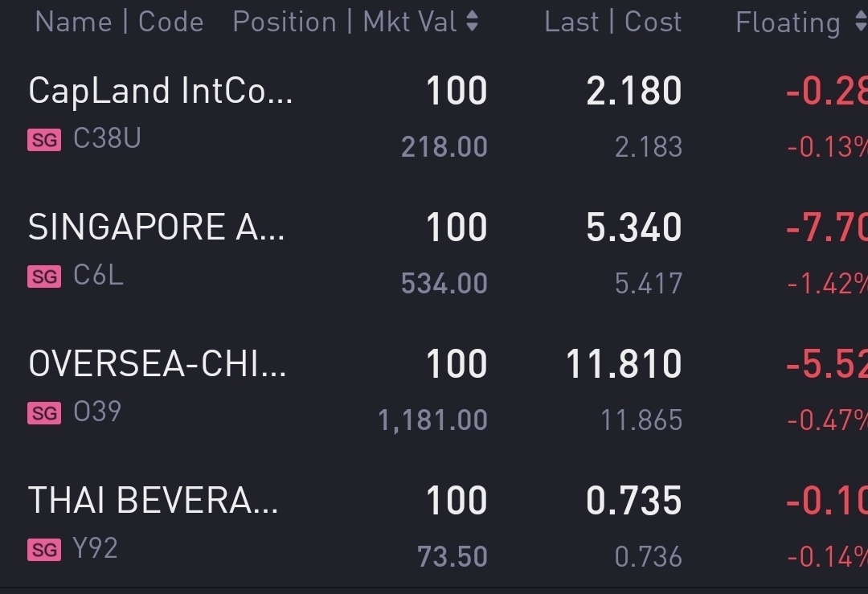Image resolution: width=868 pixels, height=594 pixels.
Task: Open the SINGAPORE A... holding
Action: (x=156, y=227)
